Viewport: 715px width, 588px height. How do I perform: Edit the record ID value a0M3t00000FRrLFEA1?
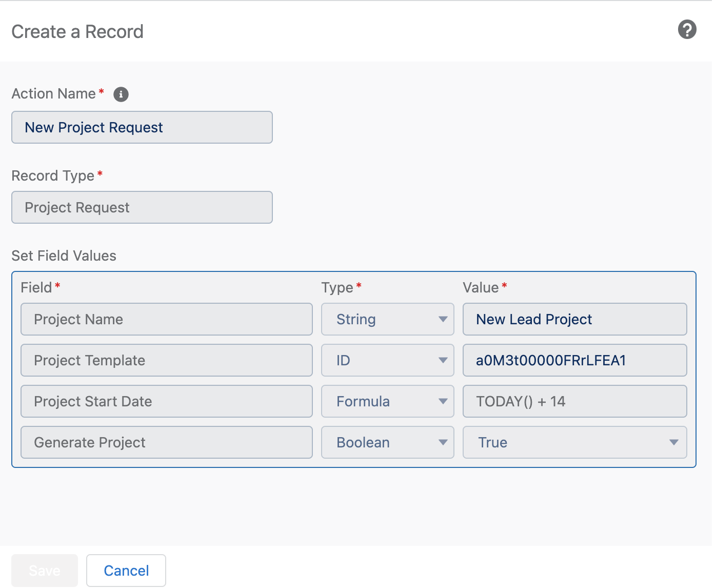pos(574,360)
